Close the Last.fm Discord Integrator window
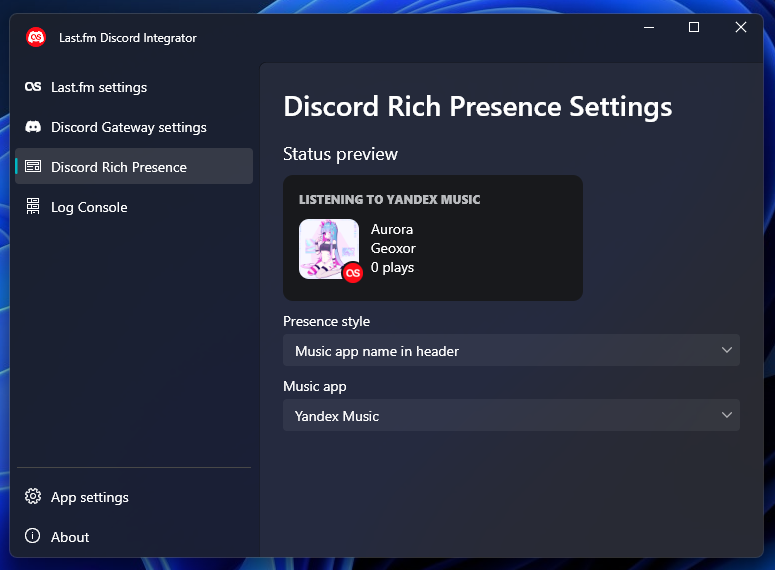 pos(740,27)
